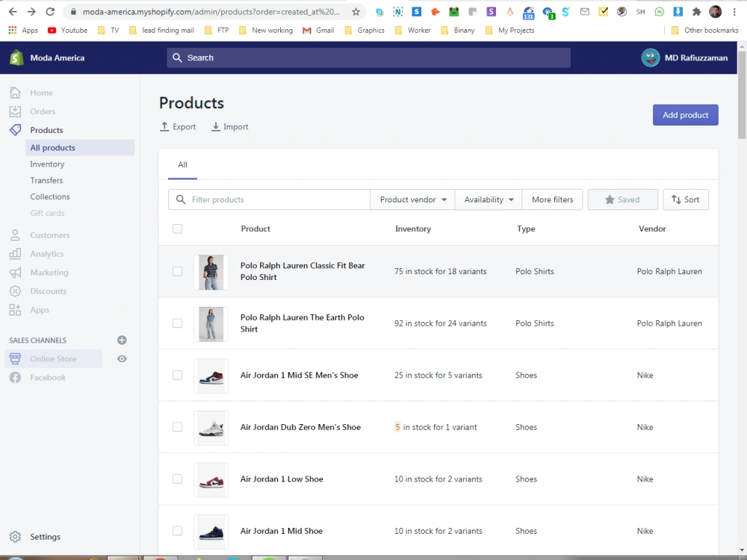
Task: Open the Chrome three-dot menu
Action: pos(734,12)
